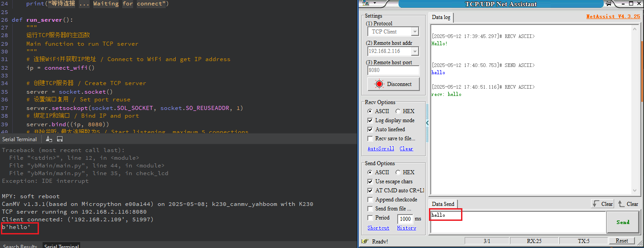
Task: Select HEX in Recv Options
Action: [398, 111]
